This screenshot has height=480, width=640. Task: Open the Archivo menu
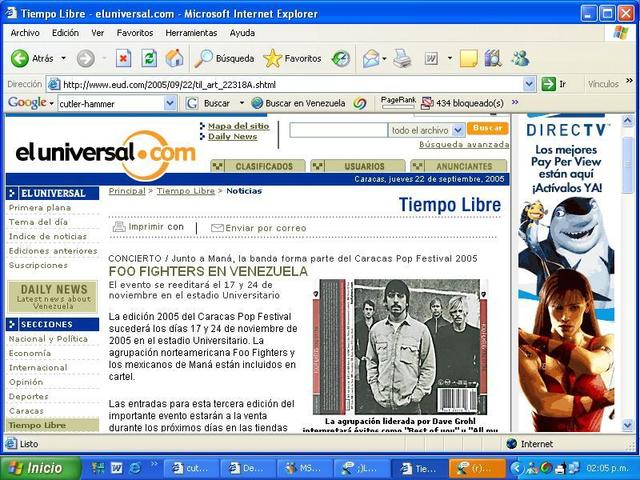pyautogui.click(x=25, y=33)
